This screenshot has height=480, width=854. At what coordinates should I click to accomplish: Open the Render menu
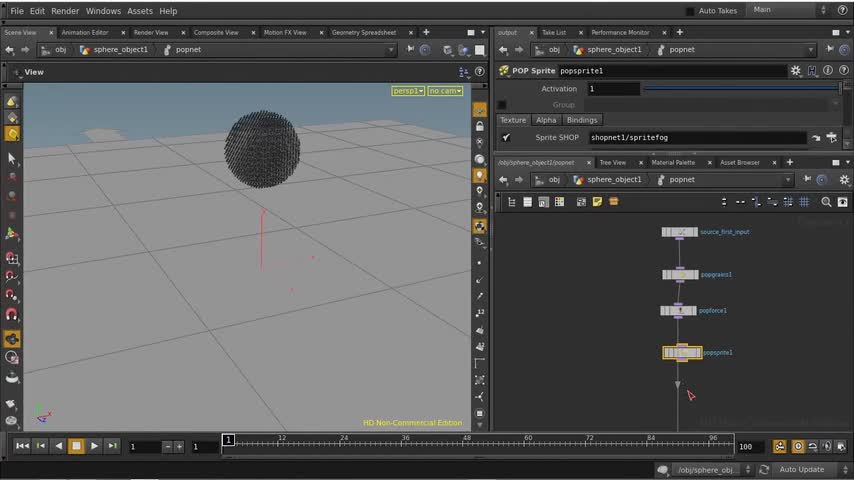[x=65, y=11]
